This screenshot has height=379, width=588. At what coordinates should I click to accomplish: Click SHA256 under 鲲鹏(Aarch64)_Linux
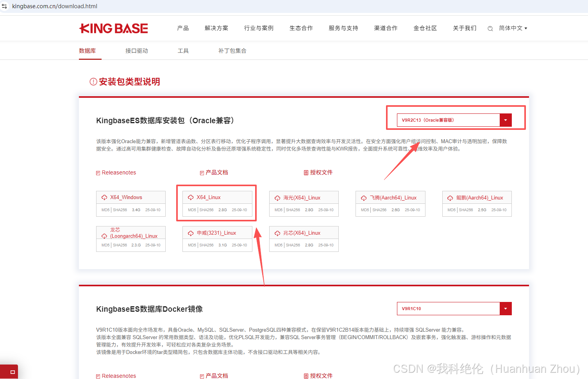pos(466,210)
